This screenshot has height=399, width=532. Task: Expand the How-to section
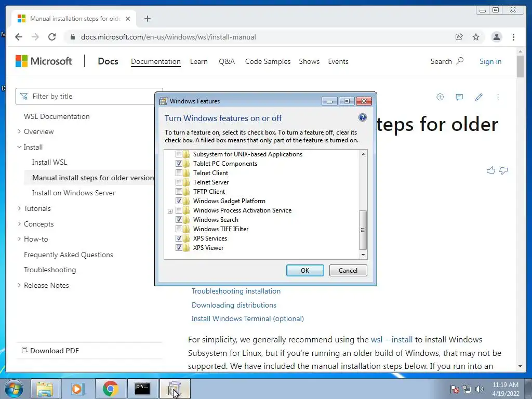click(19, 239)
